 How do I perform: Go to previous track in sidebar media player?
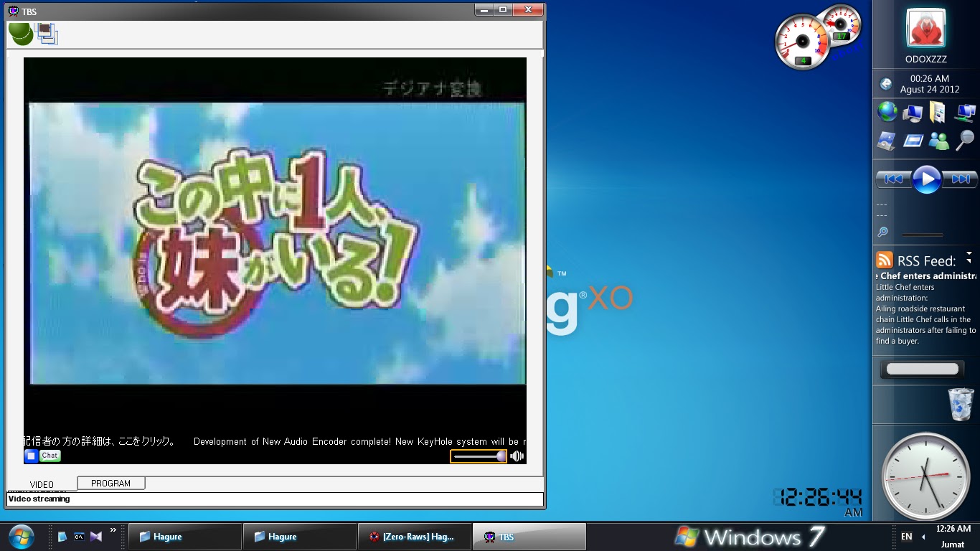point(894,179)
